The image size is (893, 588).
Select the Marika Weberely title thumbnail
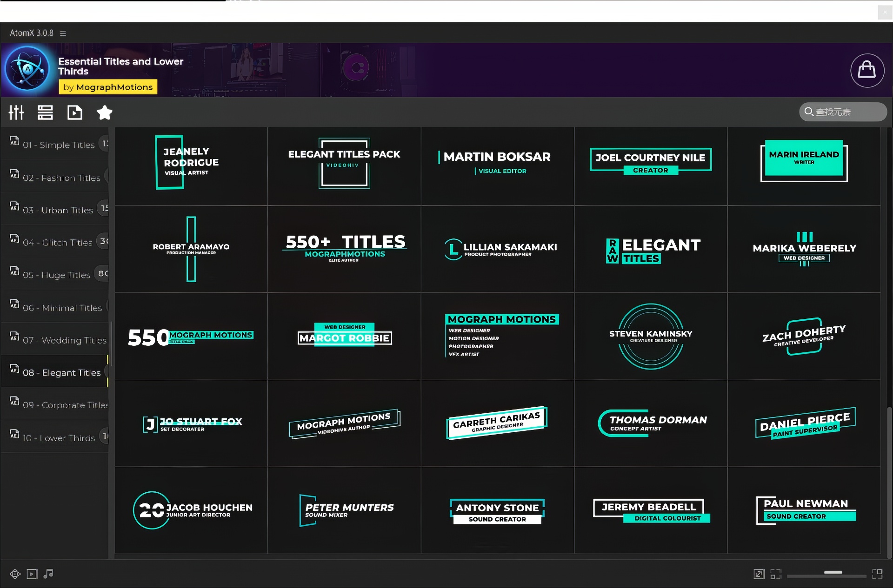[x=804, y=249]
